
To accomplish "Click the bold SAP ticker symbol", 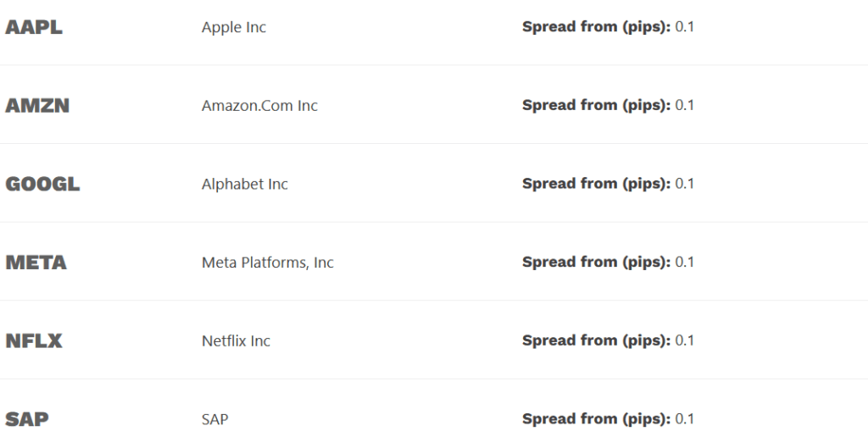I will (x=27, y=419).
